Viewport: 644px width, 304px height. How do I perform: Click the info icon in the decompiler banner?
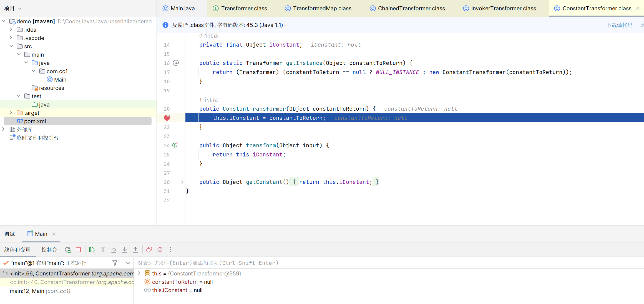click(x=165, y=25)
